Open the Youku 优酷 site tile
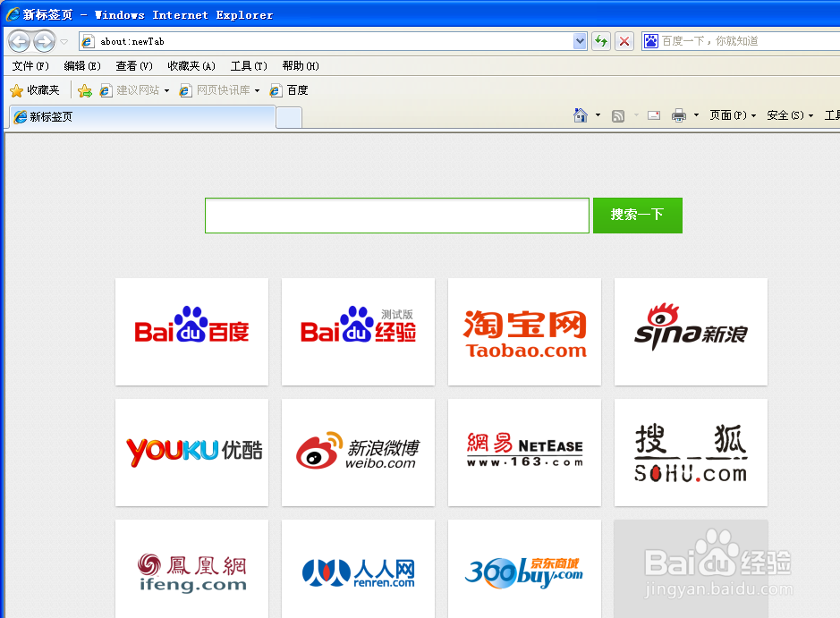 [x=191, y=453]
